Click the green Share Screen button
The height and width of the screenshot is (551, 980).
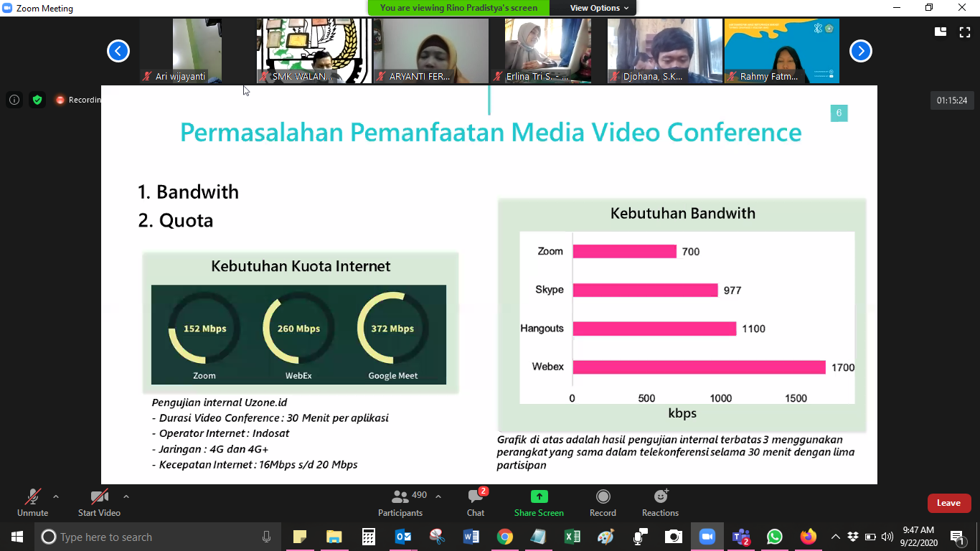[539, 502]
